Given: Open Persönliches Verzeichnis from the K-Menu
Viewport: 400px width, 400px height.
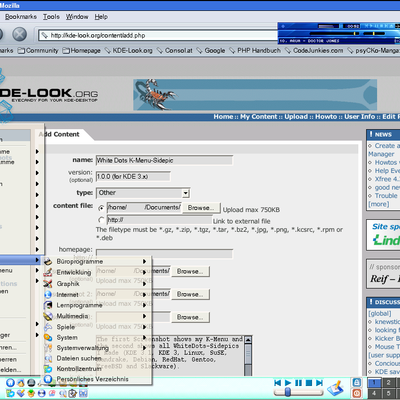Looking at the screenshot, I should 97,379.
